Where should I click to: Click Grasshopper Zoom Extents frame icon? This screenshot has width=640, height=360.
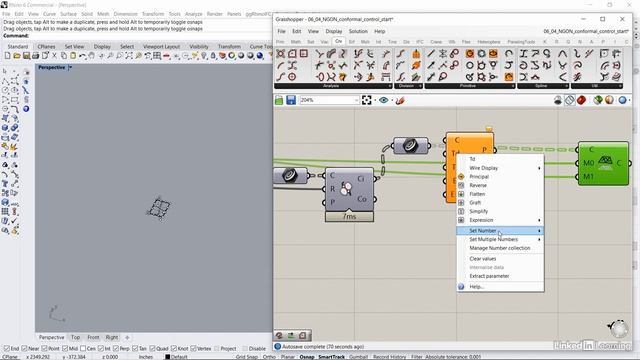click(367, 100)
